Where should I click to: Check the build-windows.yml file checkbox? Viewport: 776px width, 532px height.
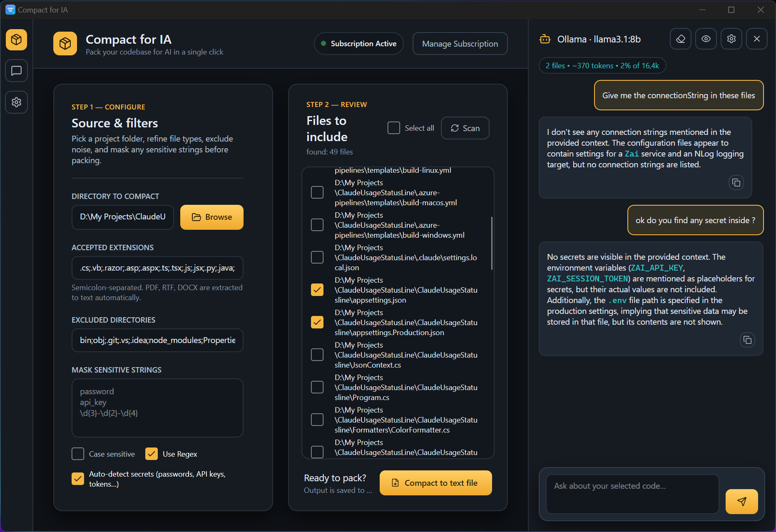[x=317, y=225]
